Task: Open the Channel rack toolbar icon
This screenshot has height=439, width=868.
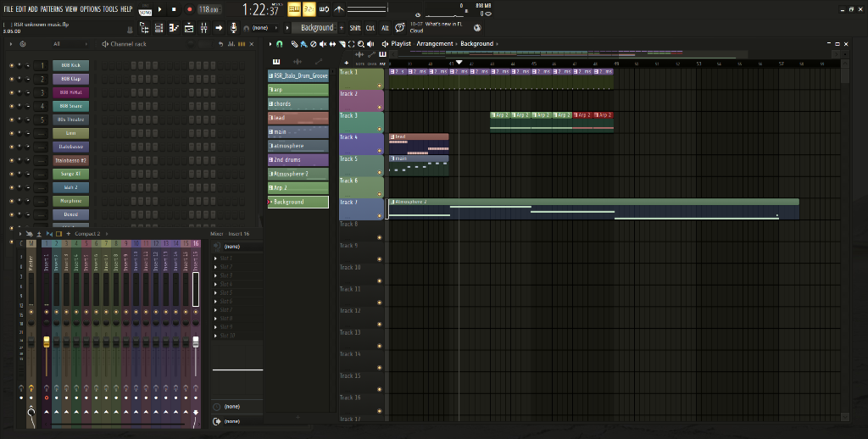Action: (189, 28)
